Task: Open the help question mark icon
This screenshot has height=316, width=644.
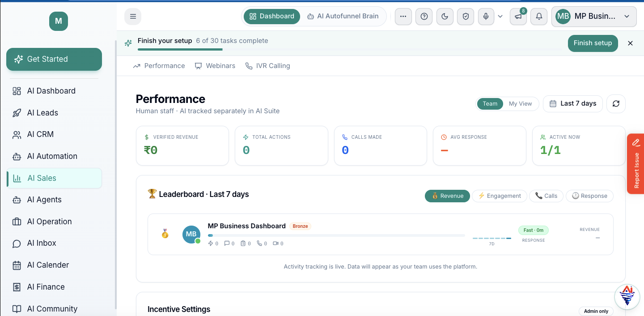Action: (x=424, y=17)
